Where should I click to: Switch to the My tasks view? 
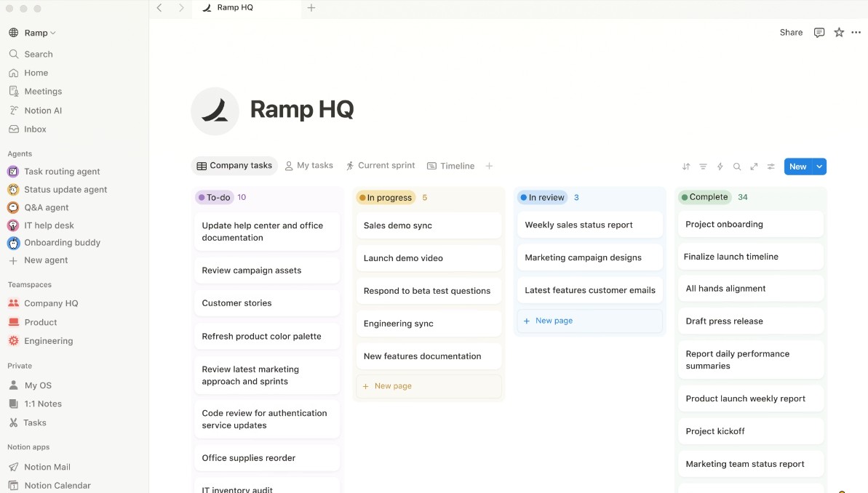309,166
